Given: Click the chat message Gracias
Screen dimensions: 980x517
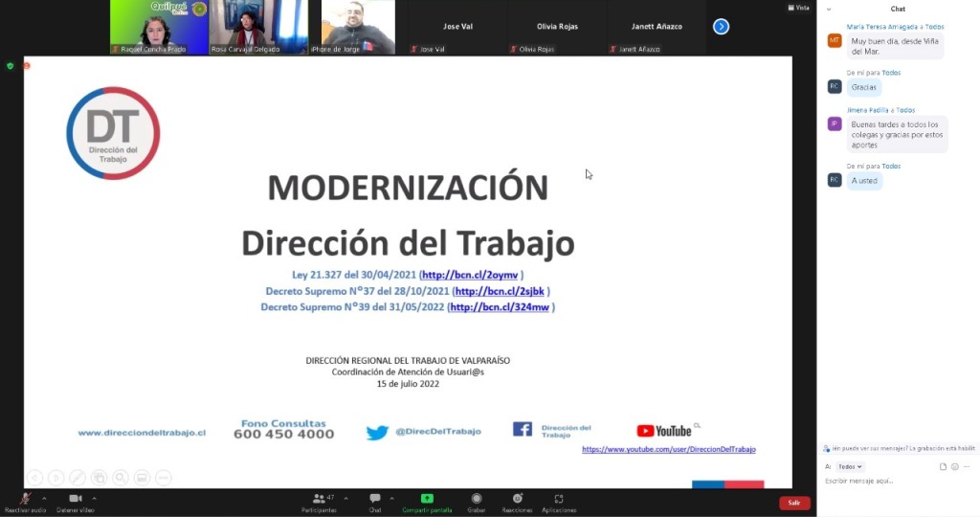Looking at the screenshot, I should [x=864, y=87].
